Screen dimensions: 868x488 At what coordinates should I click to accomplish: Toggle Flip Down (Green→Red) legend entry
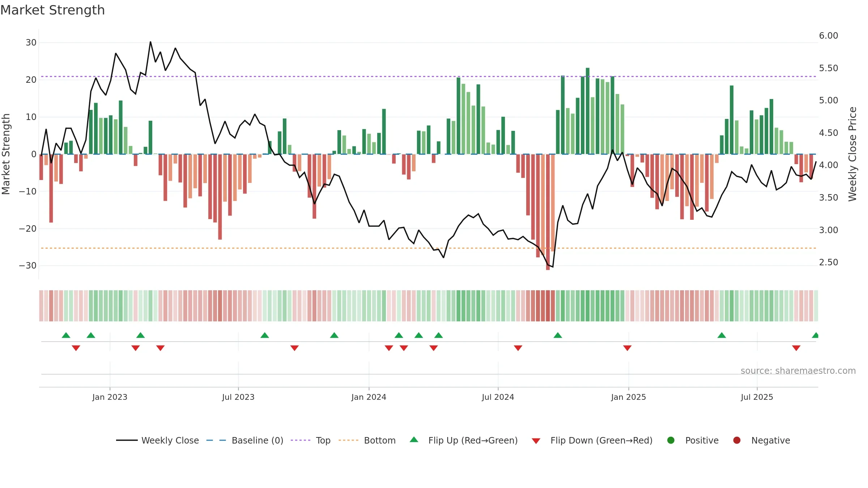coord(592,440)
